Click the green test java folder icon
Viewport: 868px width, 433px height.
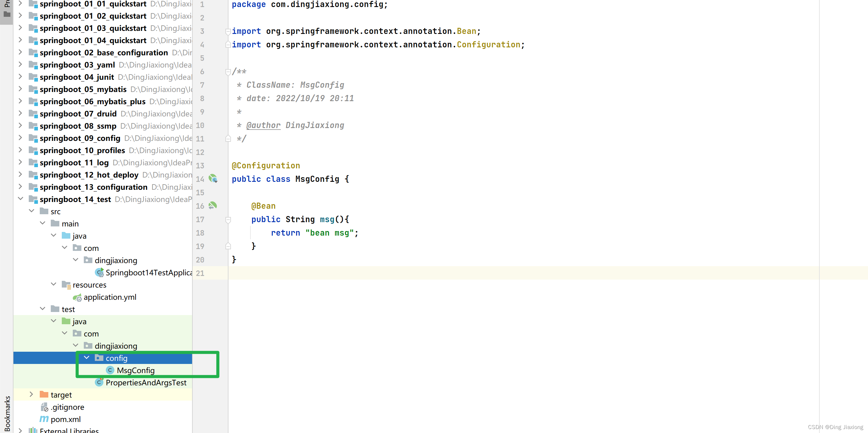[x=66, y=321]
